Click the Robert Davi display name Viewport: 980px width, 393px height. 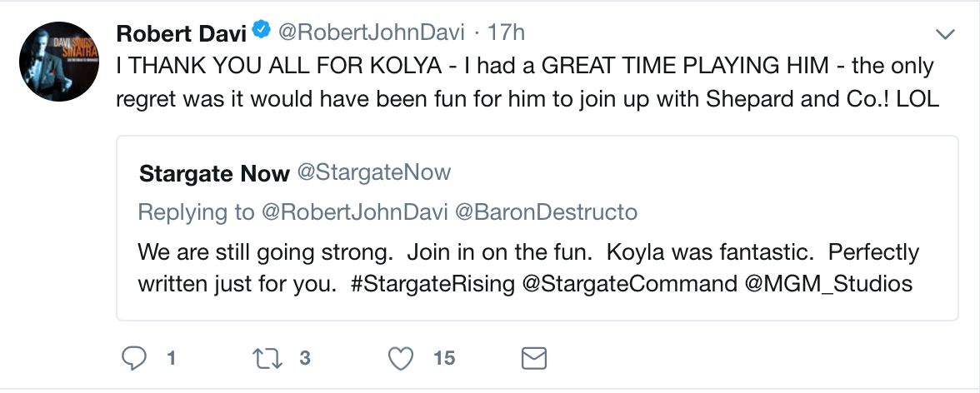181,33
